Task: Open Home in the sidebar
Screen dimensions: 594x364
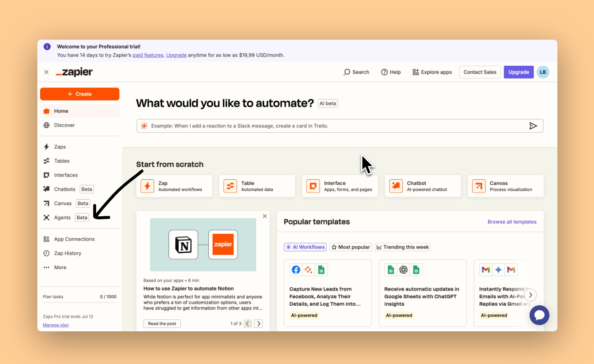Action: pos(80,111)
